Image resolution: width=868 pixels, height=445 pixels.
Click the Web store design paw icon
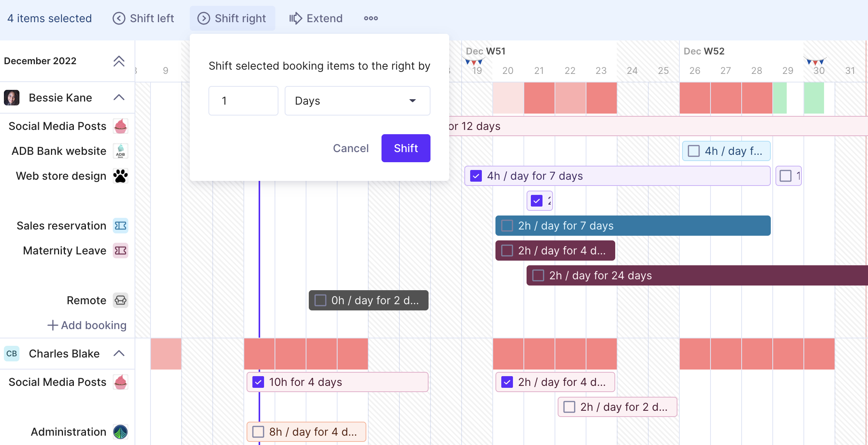[x=121, y=176]
